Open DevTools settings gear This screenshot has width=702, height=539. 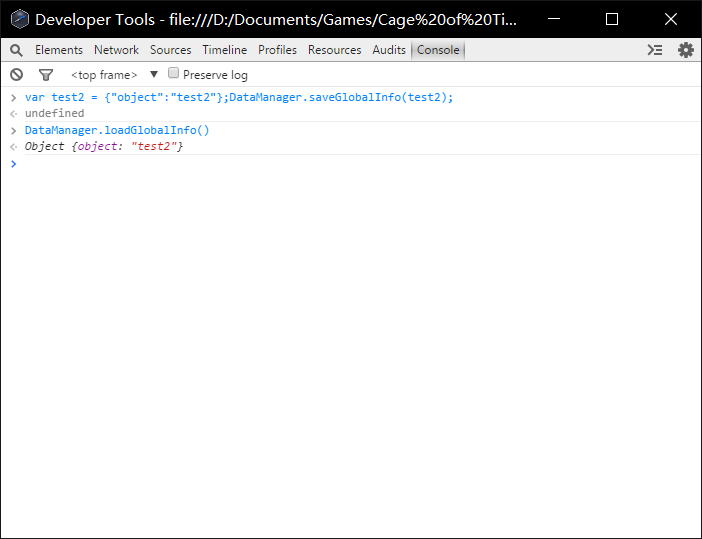(x=685, y=50)
